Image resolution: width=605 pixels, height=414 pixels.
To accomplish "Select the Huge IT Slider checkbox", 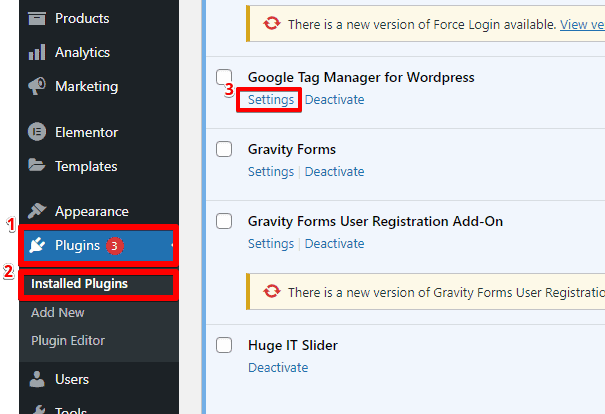I will (224, 345).
